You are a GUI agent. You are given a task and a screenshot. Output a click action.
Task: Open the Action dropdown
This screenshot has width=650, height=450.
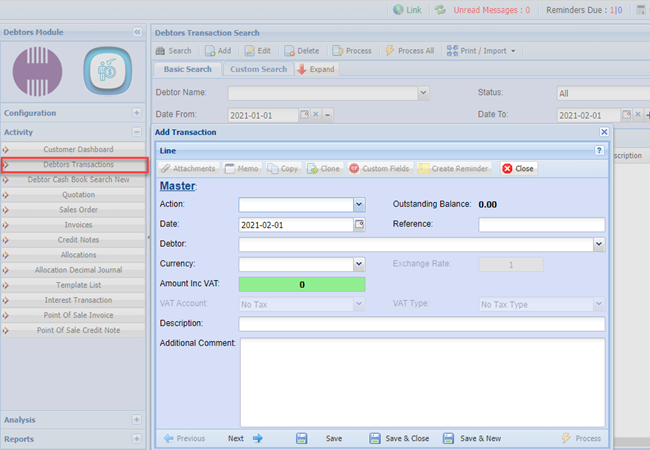pos(359,204)
